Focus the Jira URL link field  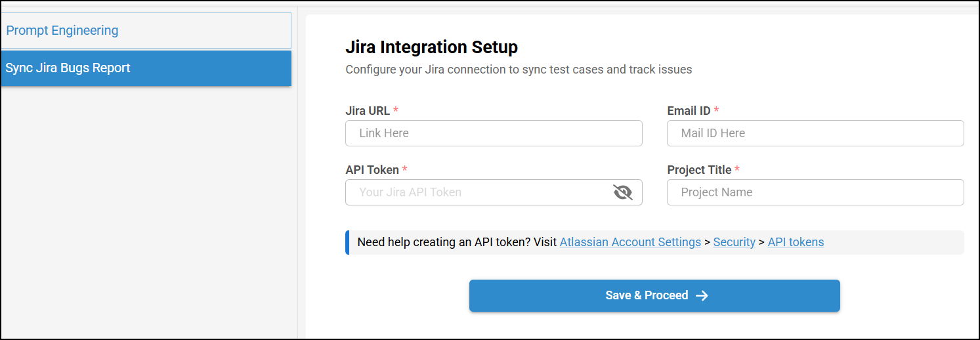coord(493,133)
